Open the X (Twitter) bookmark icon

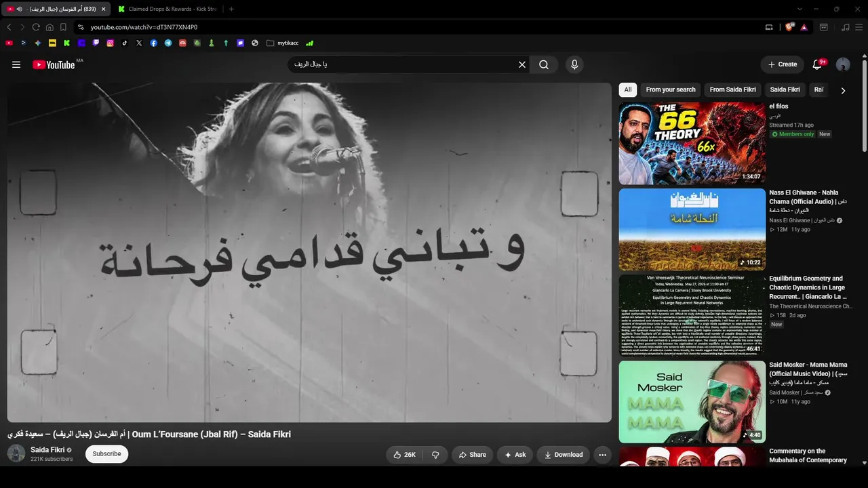tap(139, 43)
